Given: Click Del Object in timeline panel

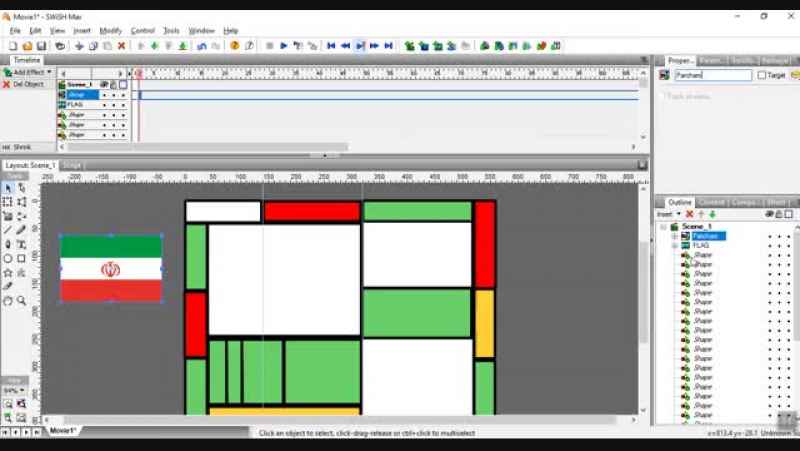Looking at the screenshot, I should (x=26, y=84).
